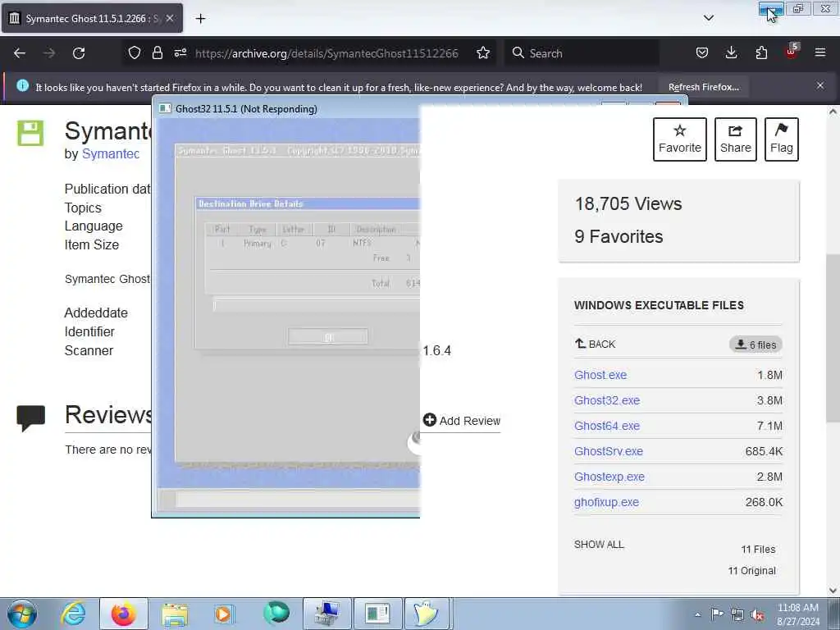The height and width of the screenshot is (630, 840).
Task: Open site permissions icon in address bar
Action: [x=180, y=52]
